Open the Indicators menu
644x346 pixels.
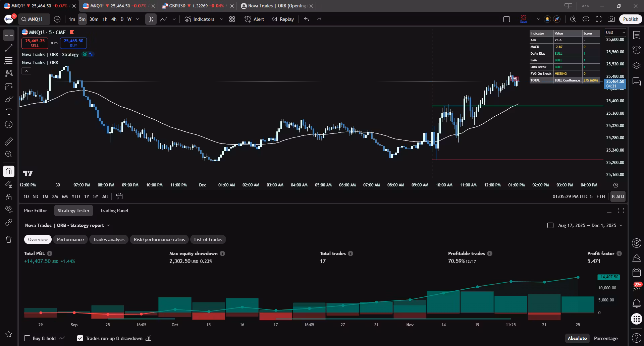pyautogui.click(x=200, y=19)
